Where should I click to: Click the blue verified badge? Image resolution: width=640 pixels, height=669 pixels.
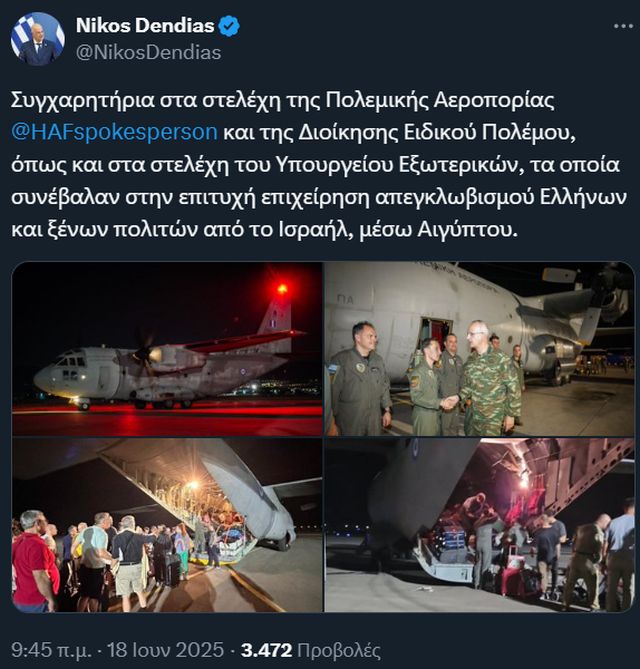coord(230,26)
